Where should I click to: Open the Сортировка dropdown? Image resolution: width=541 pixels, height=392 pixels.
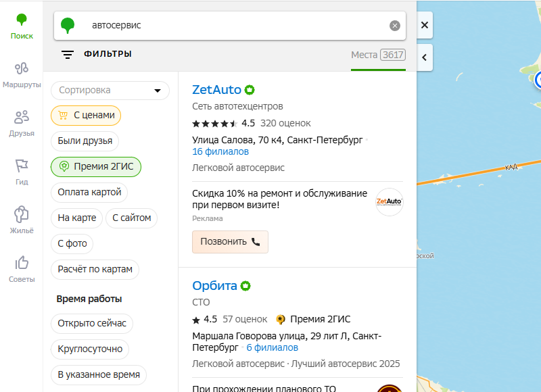(x=110, y=90)
